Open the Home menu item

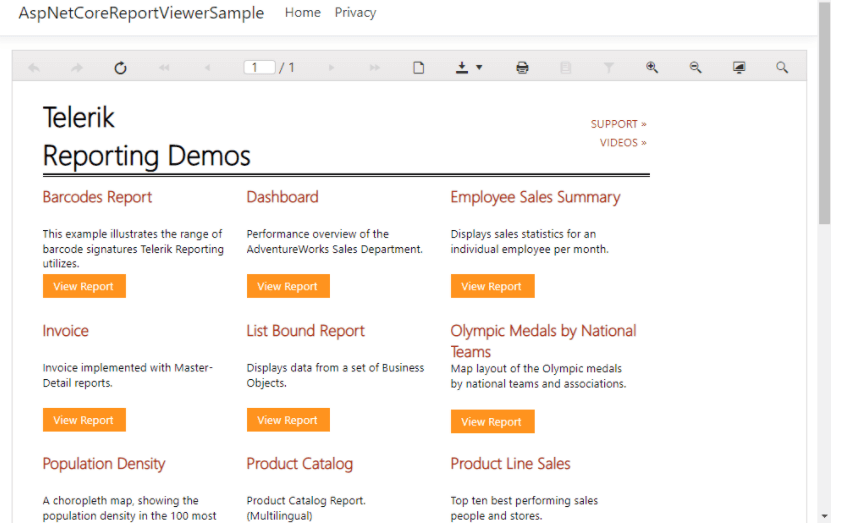(x=303, y=13)
